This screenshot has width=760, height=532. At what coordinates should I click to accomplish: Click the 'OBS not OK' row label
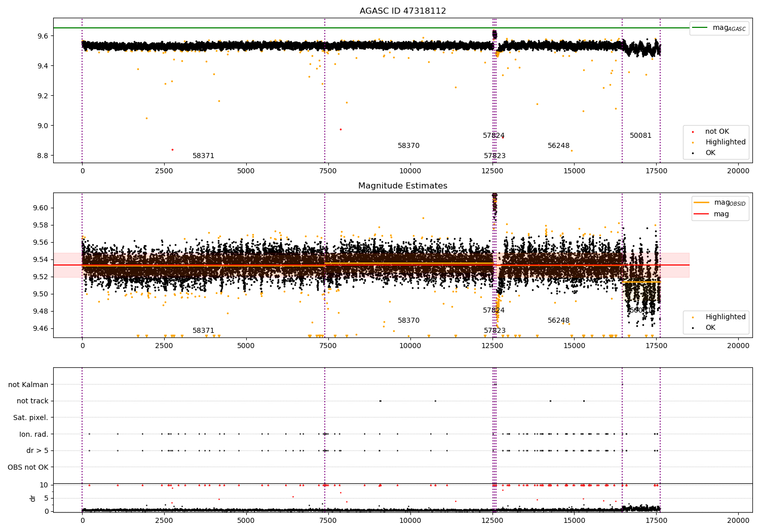click(x=28, y=467)
